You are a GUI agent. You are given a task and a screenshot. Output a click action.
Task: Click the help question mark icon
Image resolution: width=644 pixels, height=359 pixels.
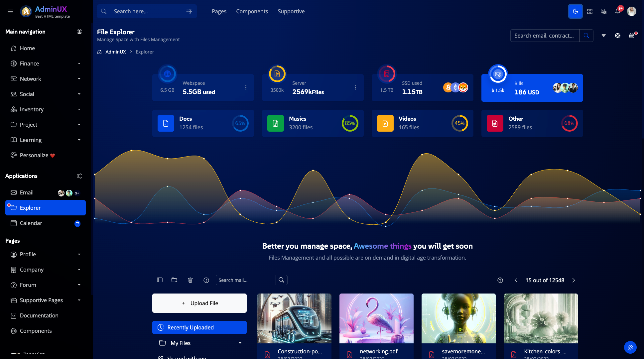(x=500, y=280)
